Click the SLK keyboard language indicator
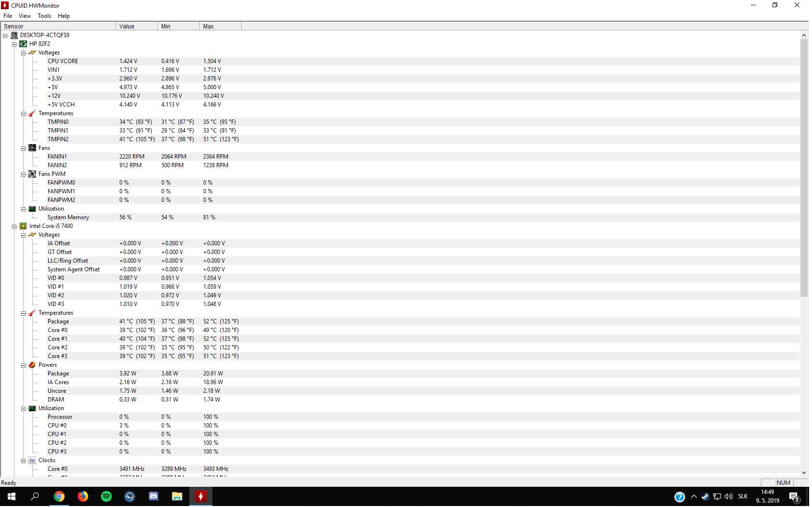Viewport: 812px width, 507px height. pos(743,496)
